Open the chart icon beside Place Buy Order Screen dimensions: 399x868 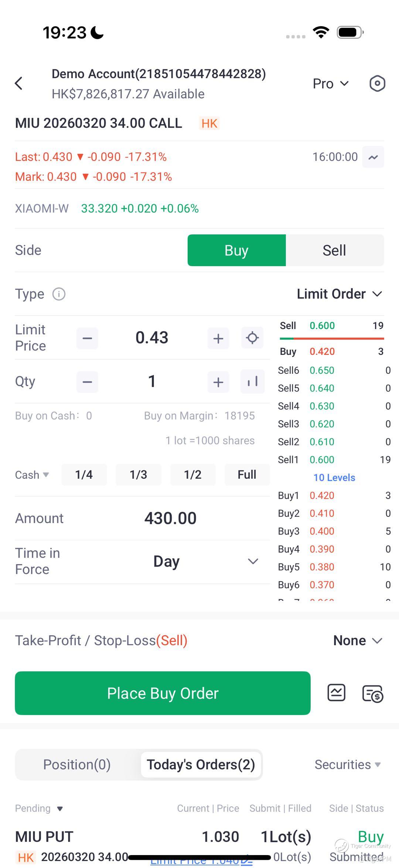(x=336, y=693)
